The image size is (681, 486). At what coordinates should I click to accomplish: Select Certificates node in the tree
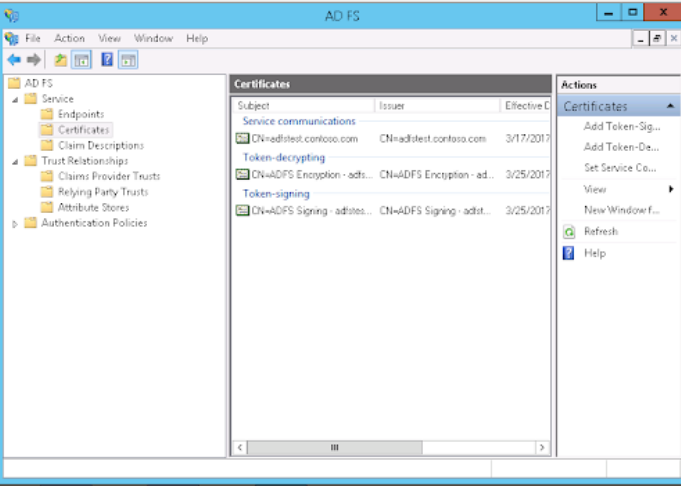point(83,130)
